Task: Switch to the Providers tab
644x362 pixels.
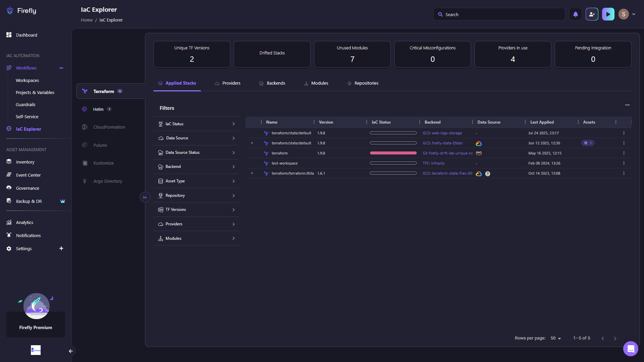Action: click(x=228, y=83)
